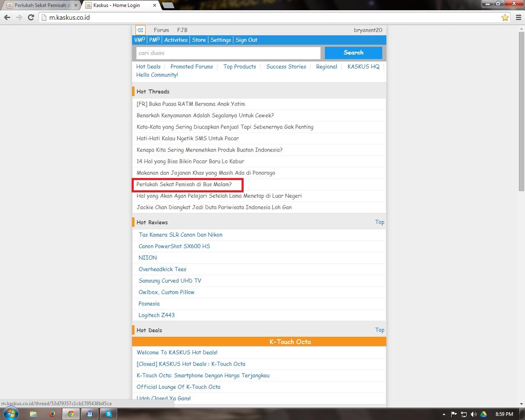Open thread 'Benarkah Kenyamanan Adalah Segalanya Untuk Cewek?'
Screen dimensions: 525x420
(x=205, y=115)
